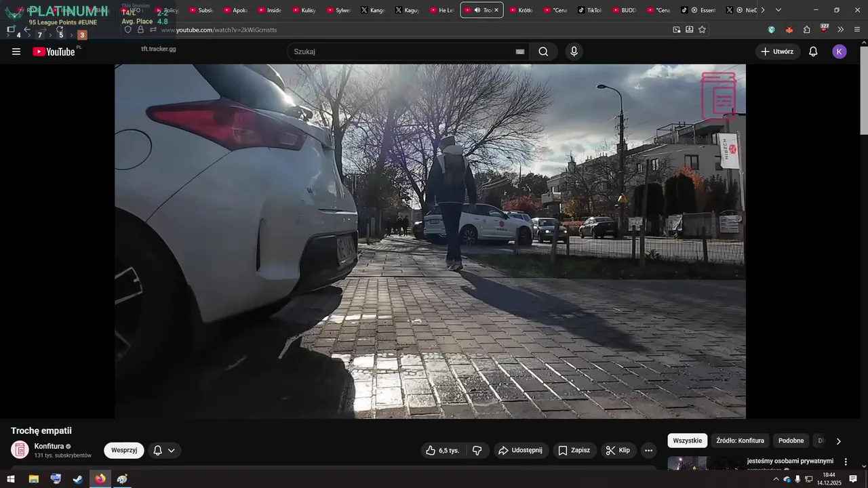Image resolution: width=868 pixels, height=488 pixels.
Task: Open the Firefox application menu
Action: 857,30
